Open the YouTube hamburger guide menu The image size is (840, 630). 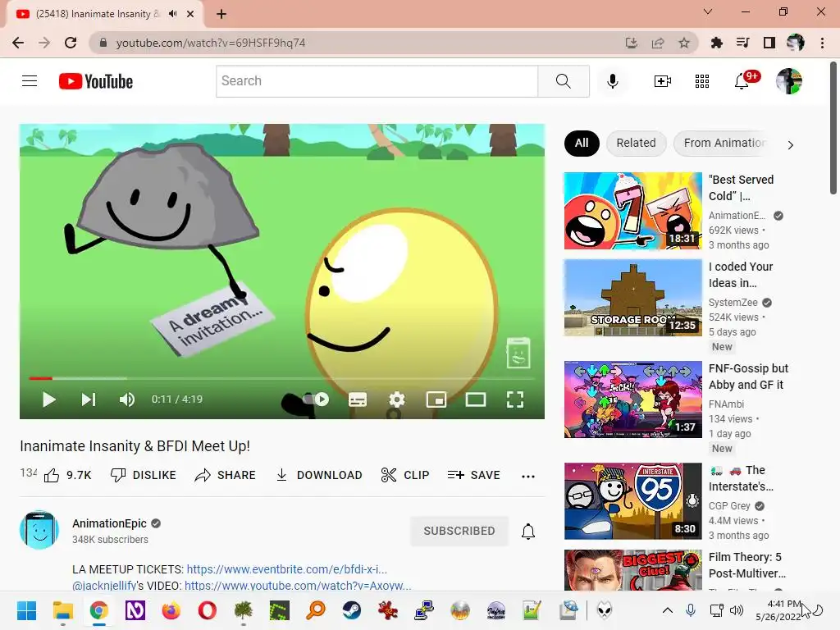30,81
